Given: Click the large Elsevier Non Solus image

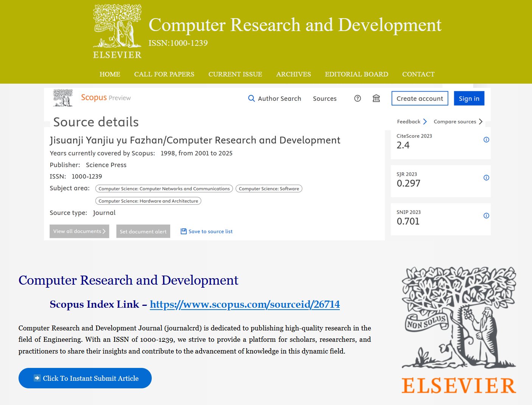Looking at the screenshot, I should coord(459,330).
